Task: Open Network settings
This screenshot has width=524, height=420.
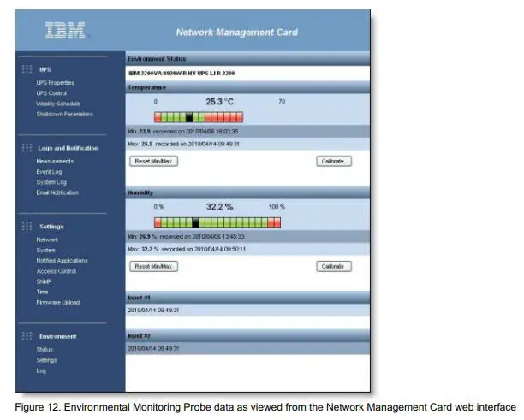Action: tap(47, 240)
